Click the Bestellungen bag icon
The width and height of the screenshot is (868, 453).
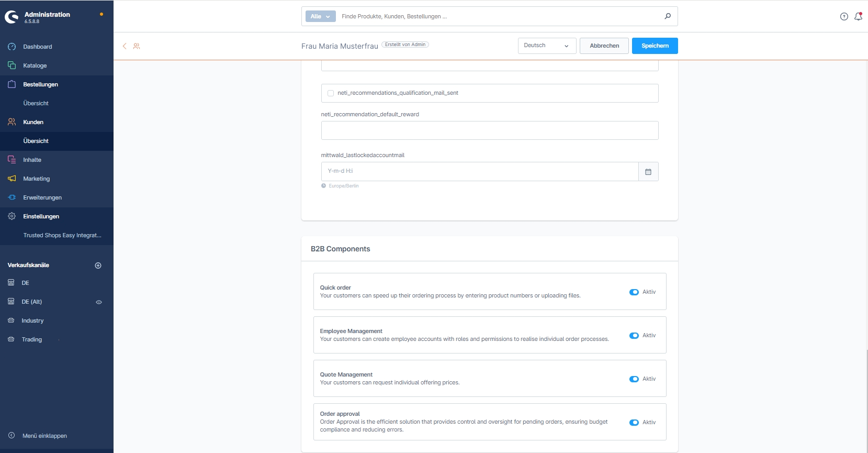tap(12, 84)
